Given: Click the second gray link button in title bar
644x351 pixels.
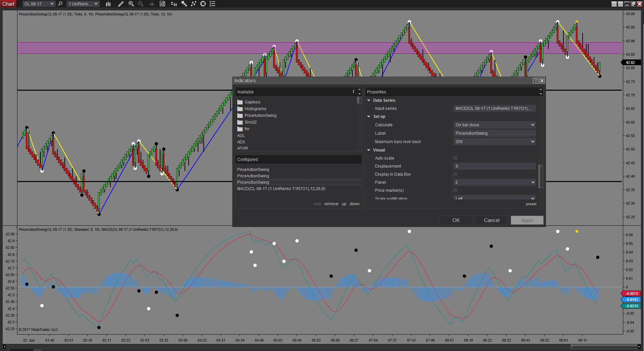Looking at the screenshot, I should pyautogui.click(x=621, y=4).
